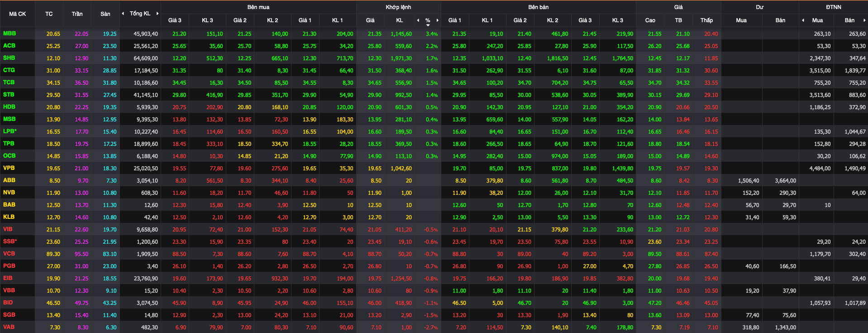The image size is (868, 333).
Task: Select the OCB ticker
Action: click(x=10, y=156)
